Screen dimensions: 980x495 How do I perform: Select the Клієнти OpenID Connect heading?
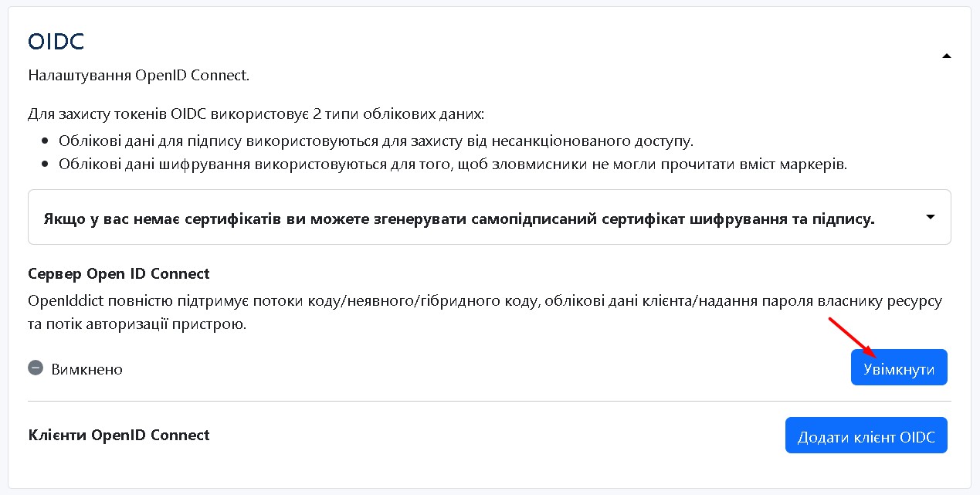point(118,435)
